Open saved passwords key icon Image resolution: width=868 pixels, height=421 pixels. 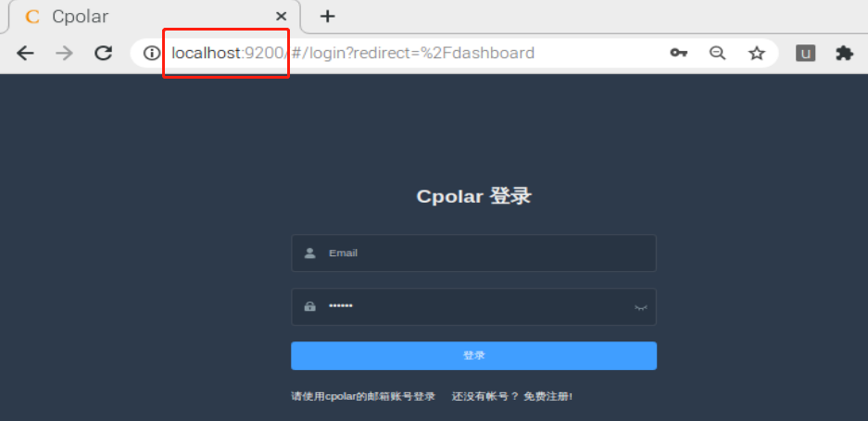coord(679,53)
